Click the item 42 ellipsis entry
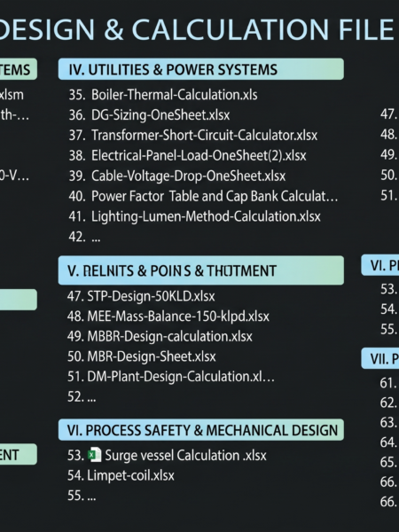This screenshot has height=532, width=399. click(84, 237)
